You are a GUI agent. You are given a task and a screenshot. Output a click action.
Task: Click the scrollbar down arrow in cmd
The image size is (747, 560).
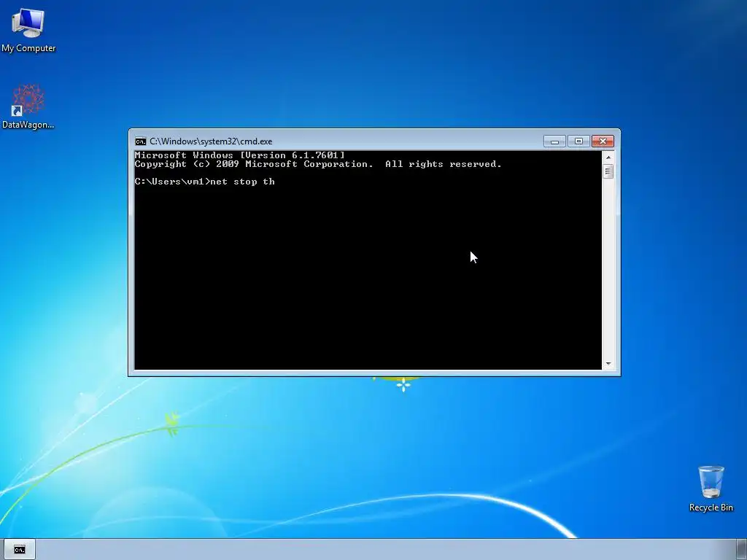[608, 364]
